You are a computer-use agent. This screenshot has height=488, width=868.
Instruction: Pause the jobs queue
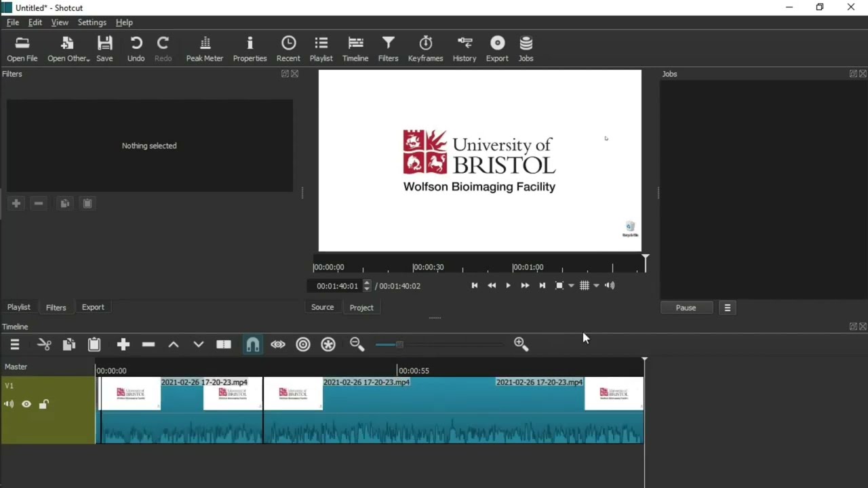686,308
